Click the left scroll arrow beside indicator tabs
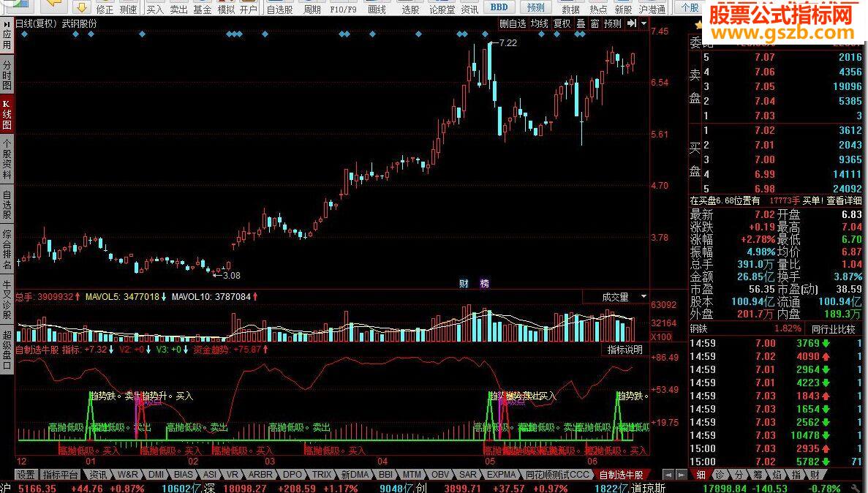The height and width of the screenshot is (493, 868). 668,475
